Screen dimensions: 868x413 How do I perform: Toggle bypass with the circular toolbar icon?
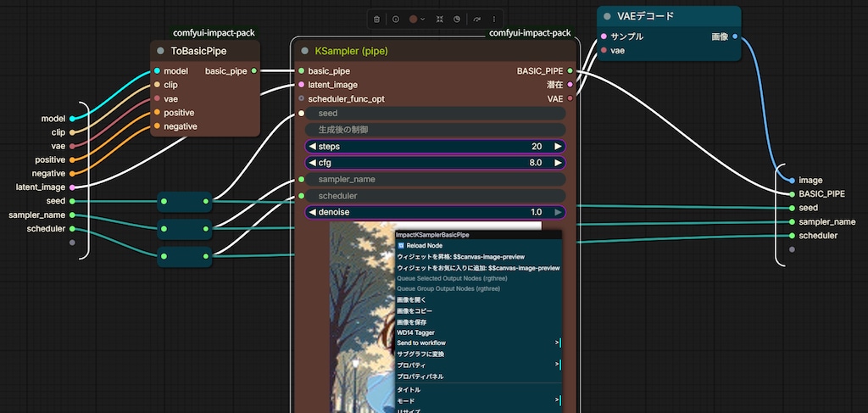(457, 19)
